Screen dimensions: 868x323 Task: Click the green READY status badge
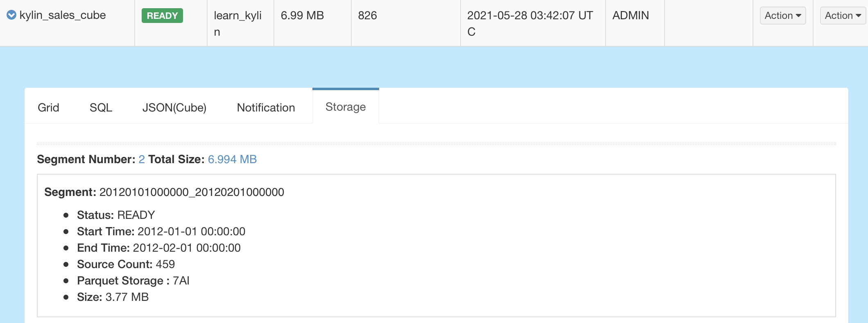pos(162,16)
